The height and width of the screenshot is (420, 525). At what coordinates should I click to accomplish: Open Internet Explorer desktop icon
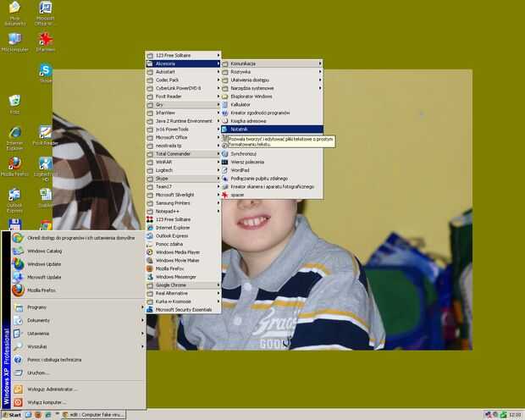(14, 138)
